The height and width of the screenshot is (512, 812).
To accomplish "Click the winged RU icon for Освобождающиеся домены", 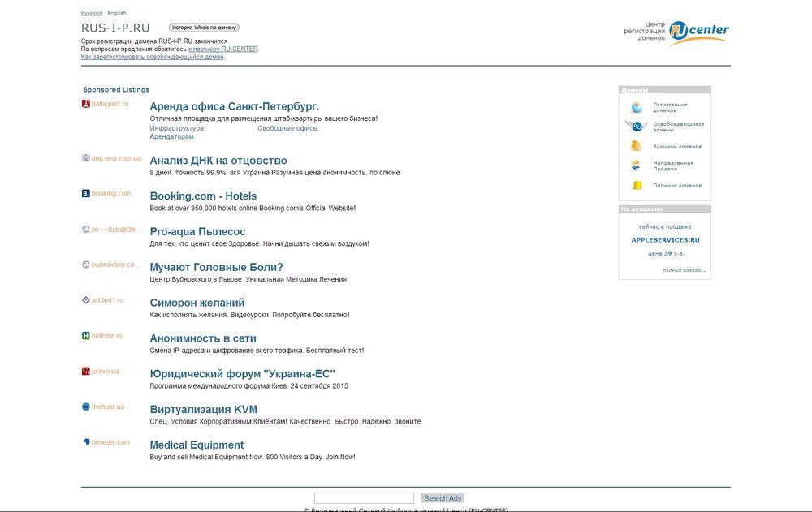I will click(637, 127).
